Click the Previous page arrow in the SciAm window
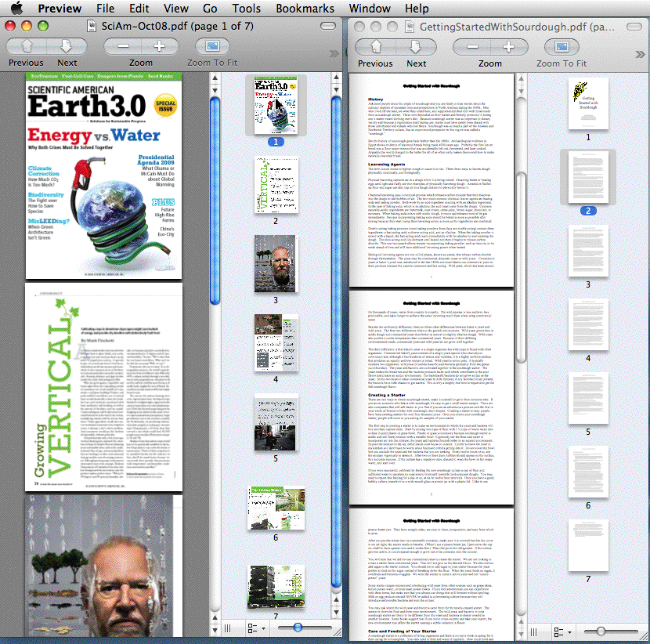 tap(26, 47)
